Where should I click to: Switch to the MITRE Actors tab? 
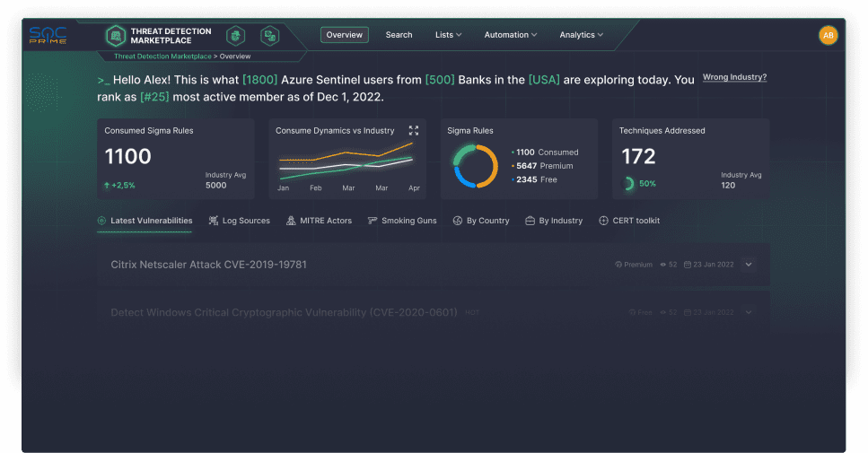pyautogui.click(x=319, y=221)
